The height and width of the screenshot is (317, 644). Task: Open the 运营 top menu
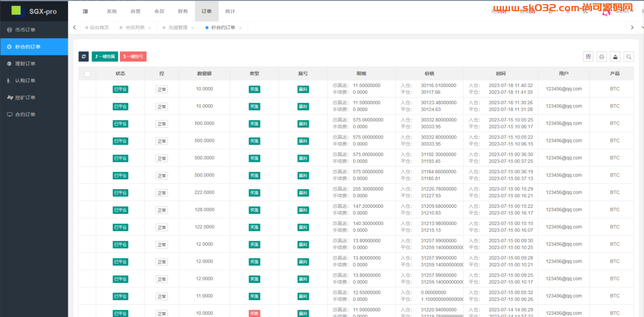tap(135, 11)
